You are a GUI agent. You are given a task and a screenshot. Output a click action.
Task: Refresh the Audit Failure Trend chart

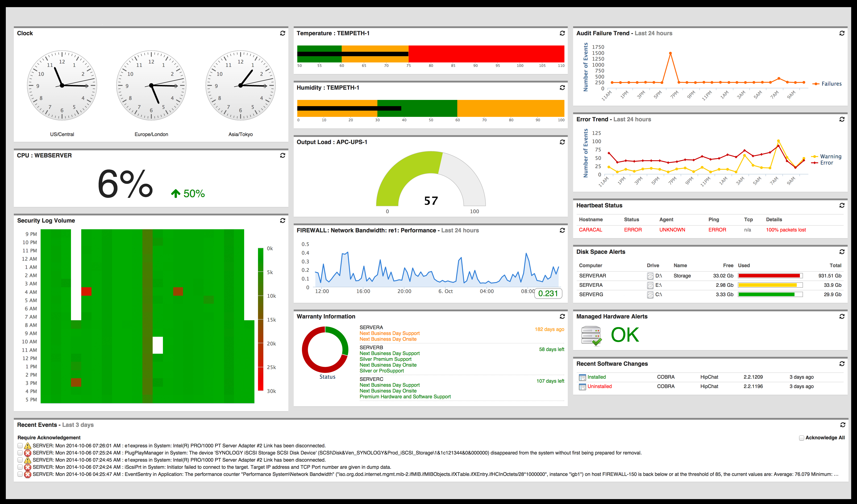(x=842, y=33)
